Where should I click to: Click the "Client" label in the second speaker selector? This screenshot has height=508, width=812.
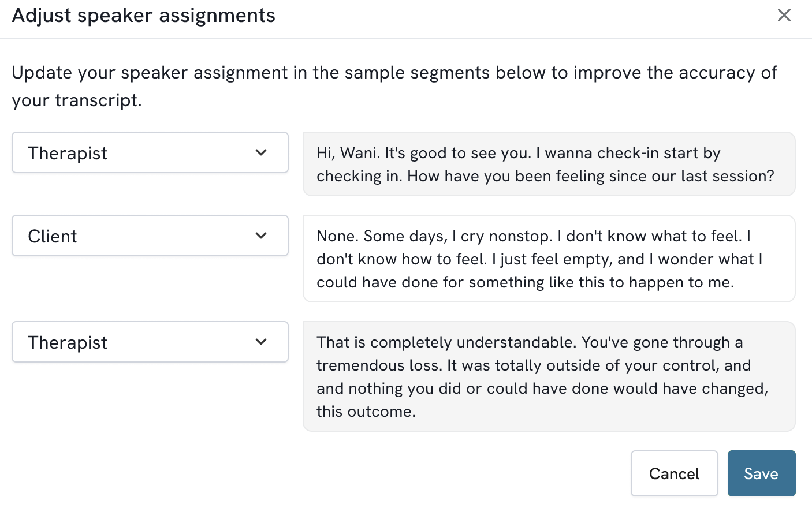pyautogui.click(x=53, y=236)
